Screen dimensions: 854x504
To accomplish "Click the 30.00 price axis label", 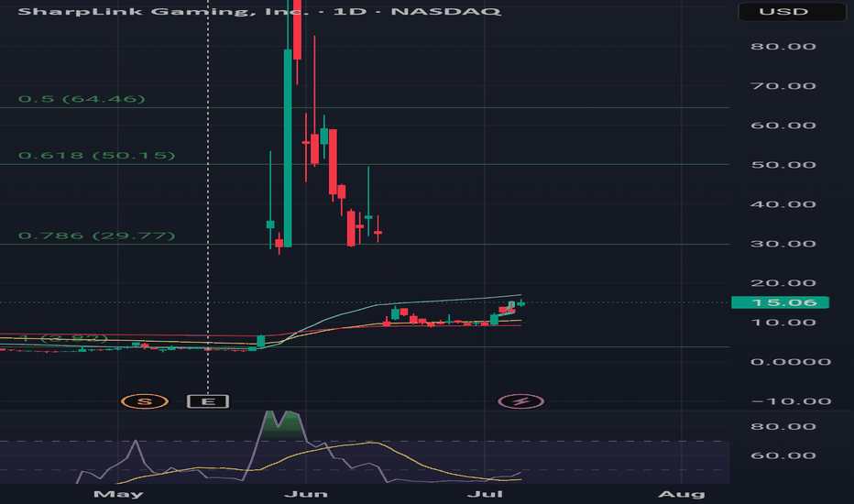I will click(x=783, y=244).
